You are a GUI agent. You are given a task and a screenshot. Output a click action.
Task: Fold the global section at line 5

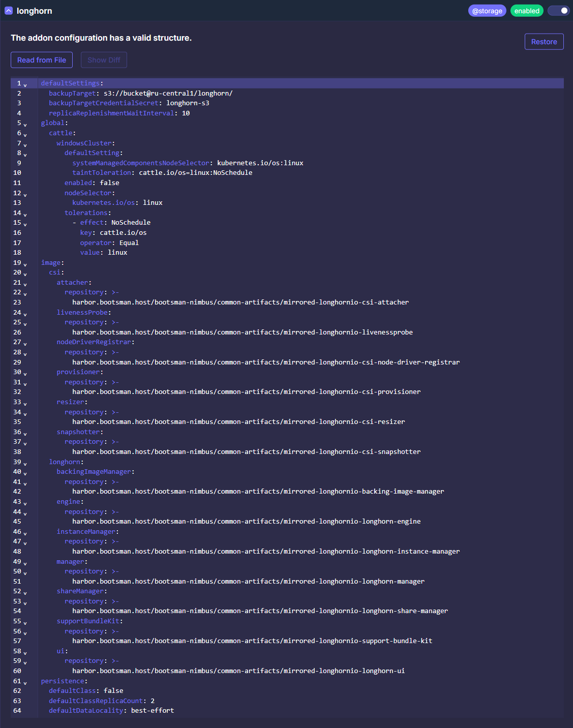(x=25, y=125)
